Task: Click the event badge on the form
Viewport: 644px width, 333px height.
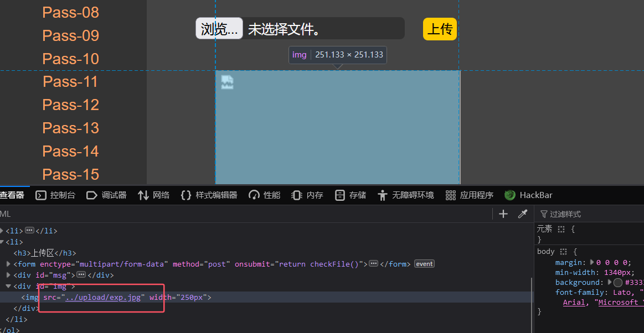Action: [x=424, y=264]
